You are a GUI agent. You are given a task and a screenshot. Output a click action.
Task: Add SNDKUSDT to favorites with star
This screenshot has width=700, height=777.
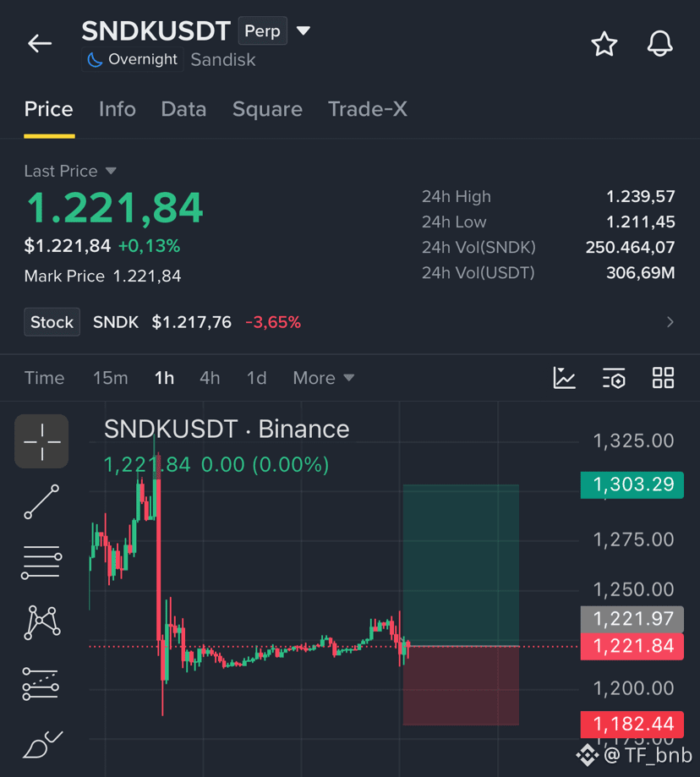[x=604, y=44]
